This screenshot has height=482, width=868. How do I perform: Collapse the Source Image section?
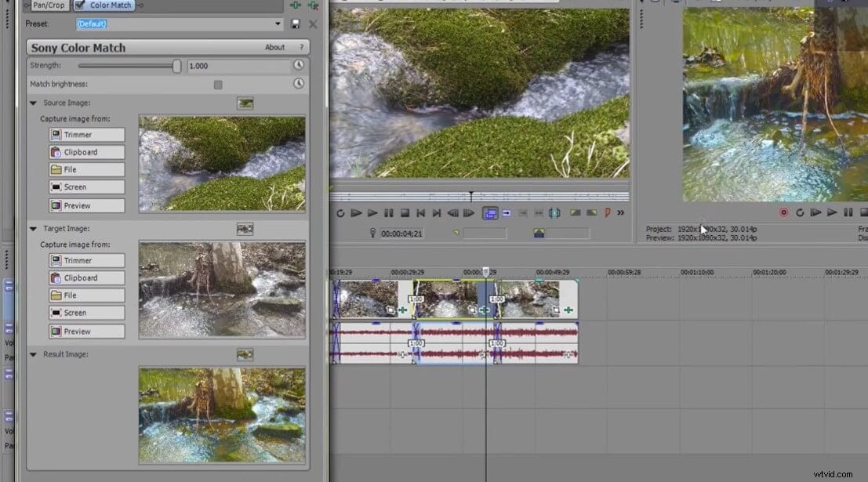[x=33, y=102]
